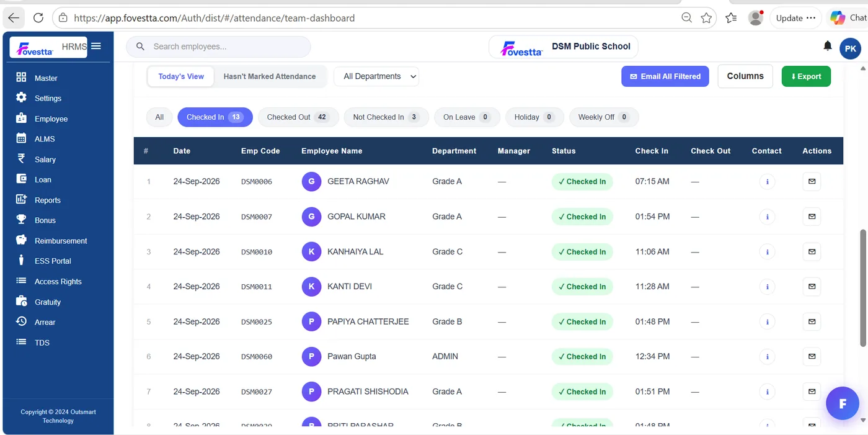Focus the Search employees field
The width and height of the screenshot is (868, 435).
tap(218, 47)
